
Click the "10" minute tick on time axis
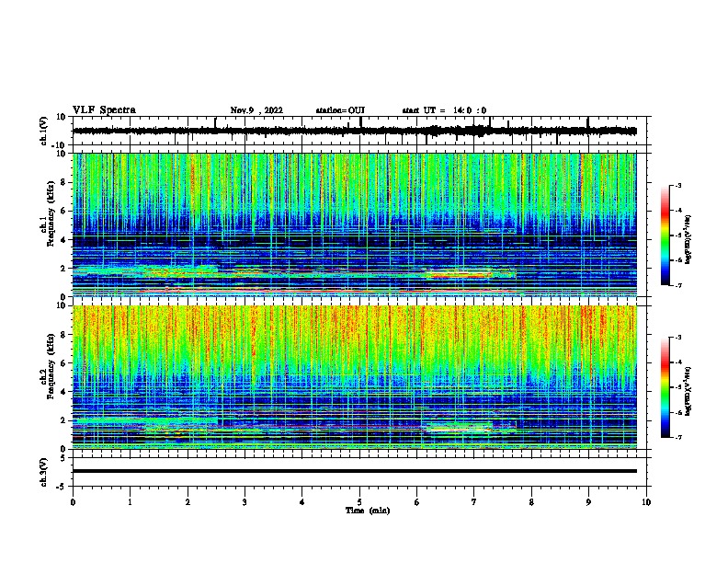646,502
